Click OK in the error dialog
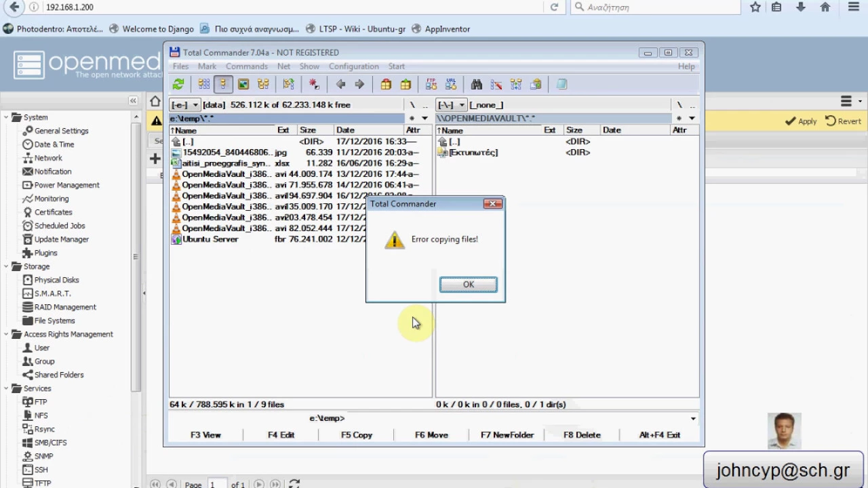This screenshot has width=868, height=488. (468, 285)
